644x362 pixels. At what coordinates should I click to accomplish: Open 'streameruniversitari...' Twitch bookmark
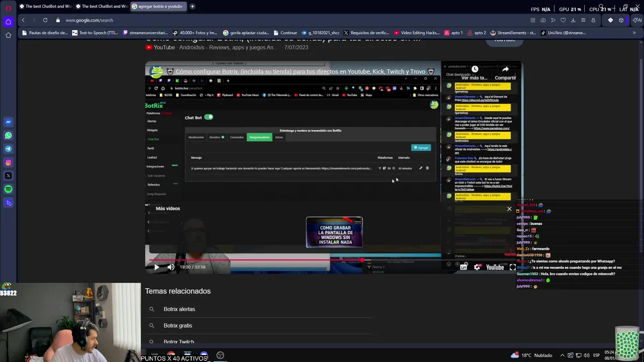145,33
